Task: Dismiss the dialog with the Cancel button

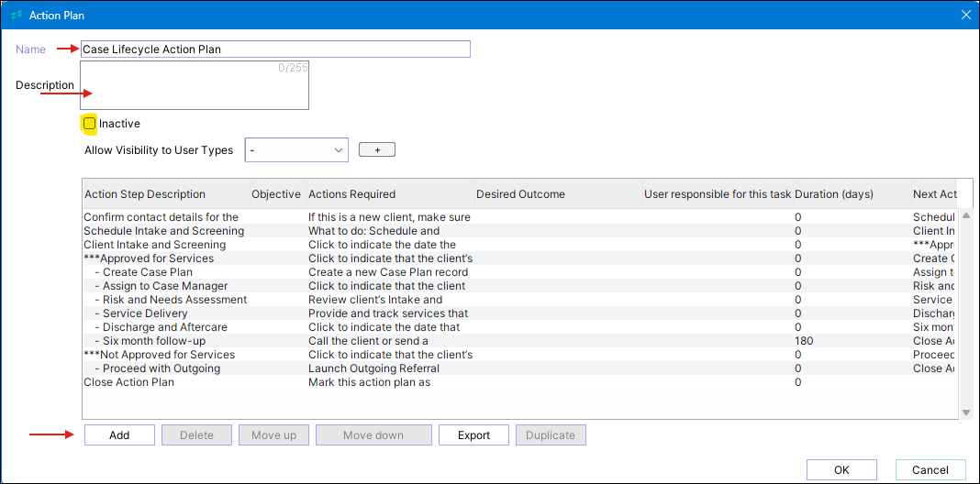Action: [930, 470]
